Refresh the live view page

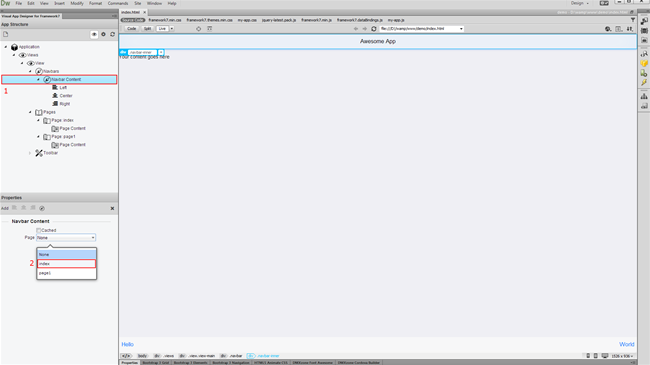[374, 29]
